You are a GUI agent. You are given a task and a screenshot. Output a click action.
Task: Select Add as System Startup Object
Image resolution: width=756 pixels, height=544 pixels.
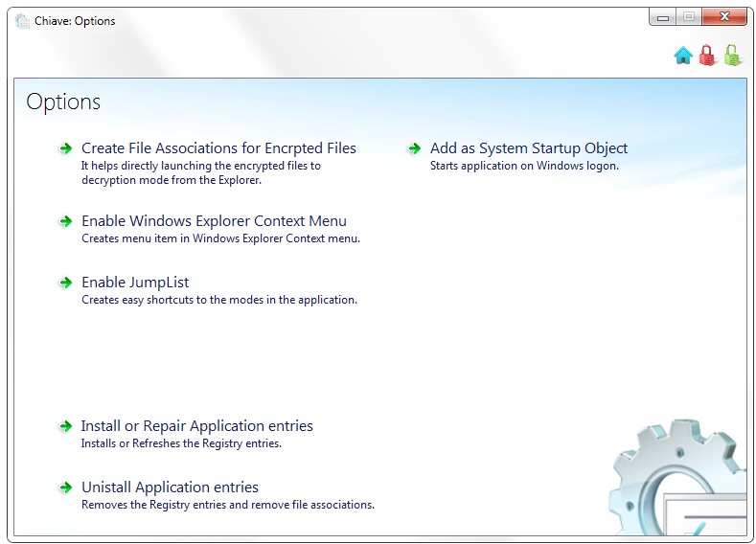[529, 148]
